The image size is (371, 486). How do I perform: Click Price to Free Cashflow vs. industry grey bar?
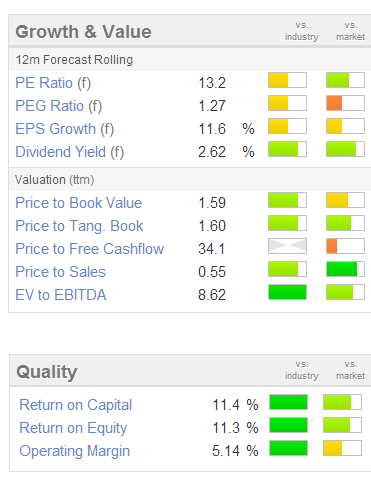tap(287, 246)
